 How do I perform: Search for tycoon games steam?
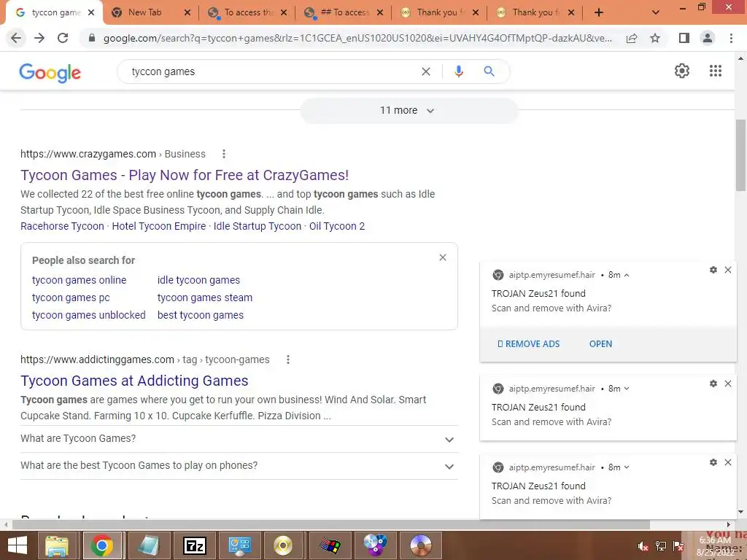point(205,297)
